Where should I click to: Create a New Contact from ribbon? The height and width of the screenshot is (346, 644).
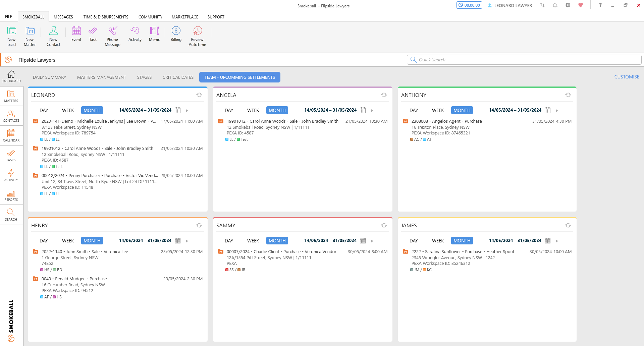click(53, 36)
